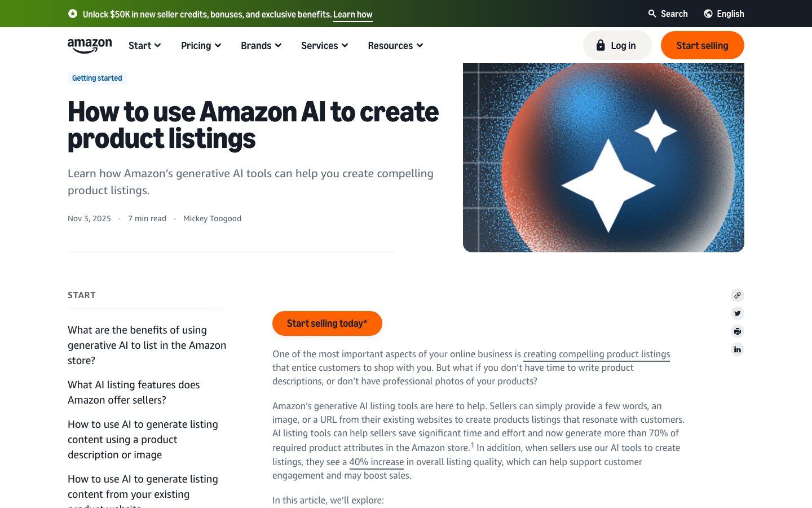812x508 pixels.
Task: Click the search magnifier icon
Action: 652,14
